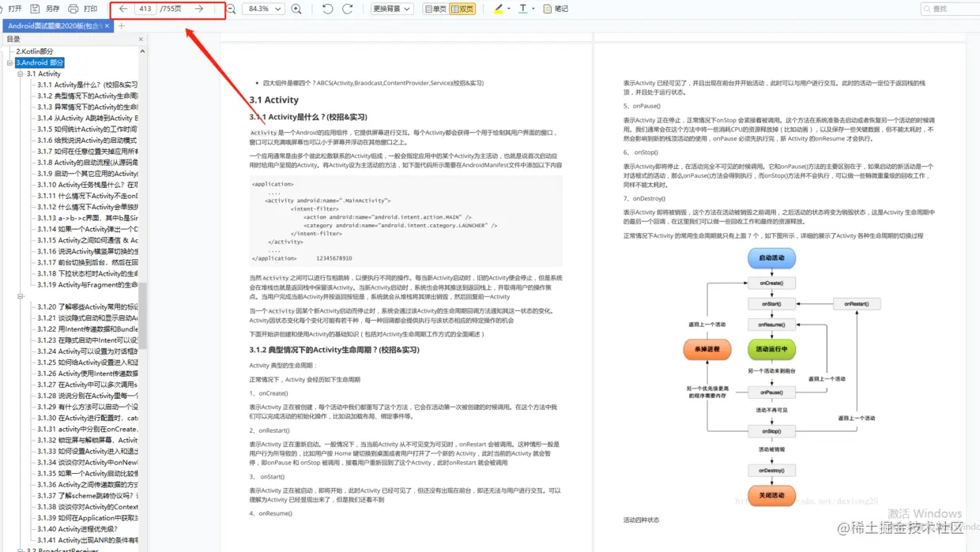Viewport: 980px width, 552px height.
Task: Open outline entry 3.1.41 Activity出现ANR的条件
Action: tap(87, 540)
